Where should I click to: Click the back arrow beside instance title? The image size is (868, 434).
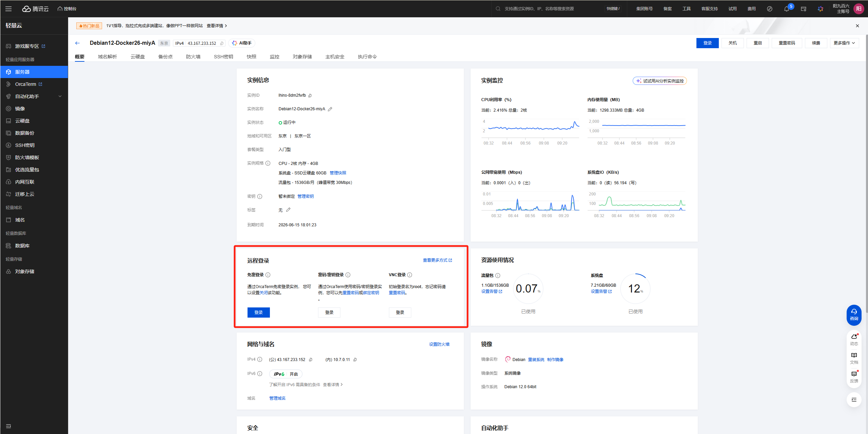77,43
